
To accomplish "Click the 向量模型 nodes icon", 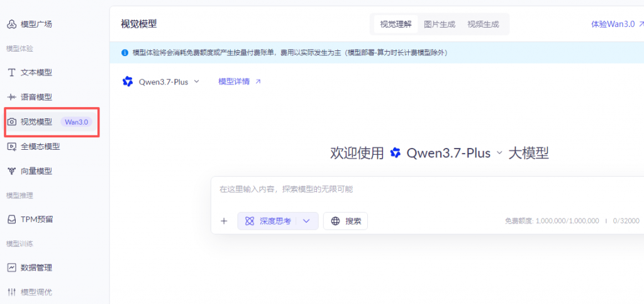I will coord(11,171).
